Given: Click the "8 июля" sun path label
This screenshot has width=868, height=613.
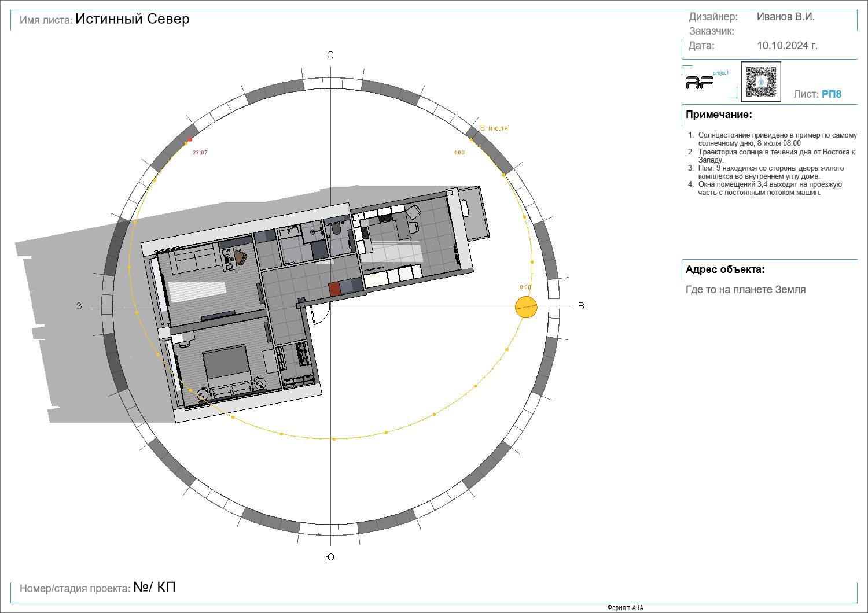Looking at the screenshot, I should [494, 128].
